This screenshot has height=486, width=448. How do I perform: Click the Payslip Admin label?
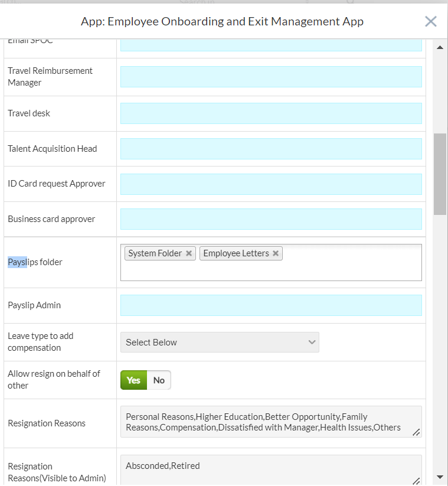pos(34,305)
